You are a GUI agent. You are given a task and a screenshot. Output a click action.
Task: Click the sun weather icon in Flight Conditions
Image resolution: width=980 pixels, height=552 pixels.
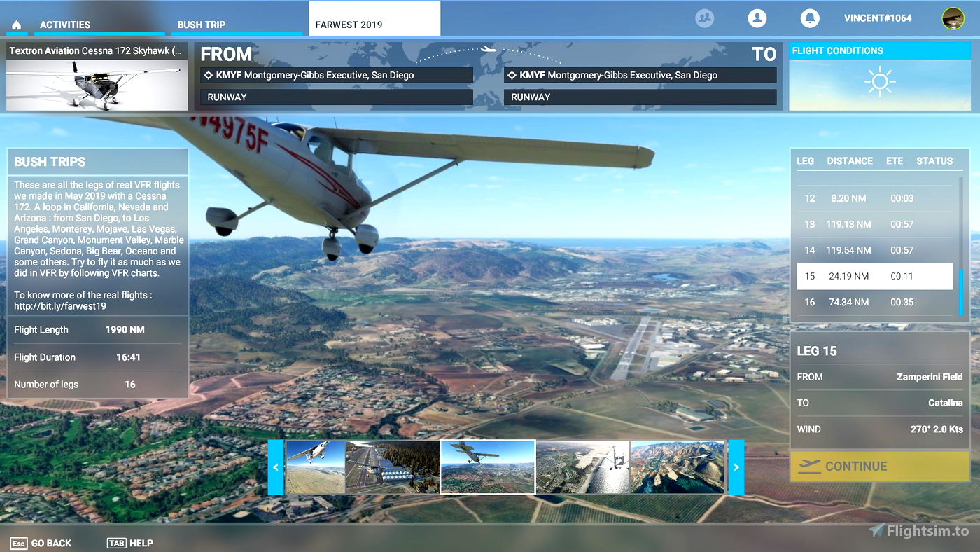click(x=880, y=82)
